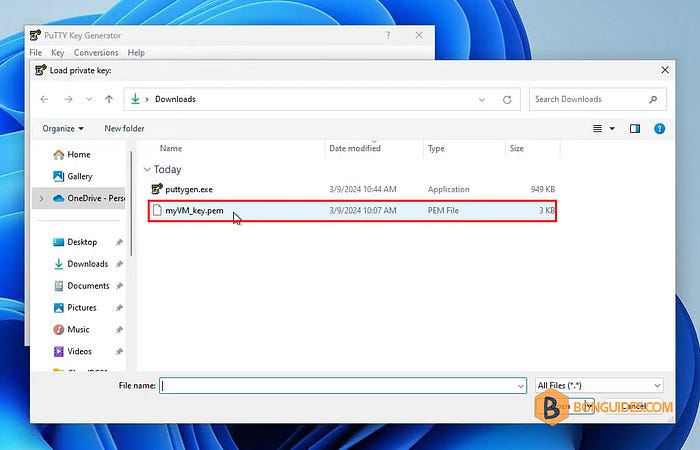Expand the address bar history dropdown
This screenshot has width=700, height=450.
pyautogui.click(x=482, y=100)
